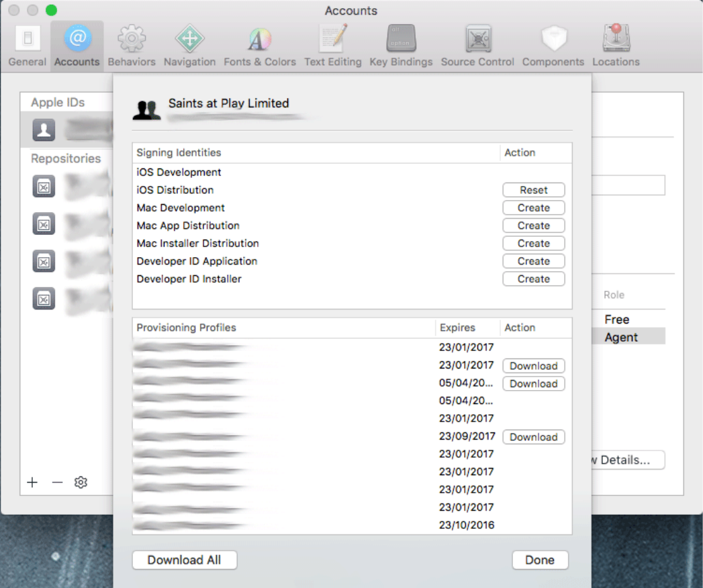Open Locations preferences icon
703x588 pixels.
point(616,39)
